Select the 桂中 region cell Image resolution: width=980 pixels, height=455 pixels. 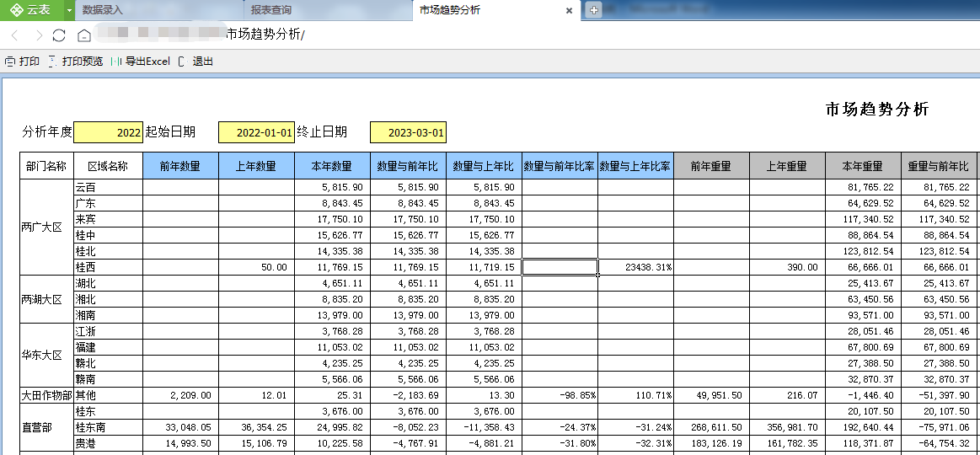(108, 235)
